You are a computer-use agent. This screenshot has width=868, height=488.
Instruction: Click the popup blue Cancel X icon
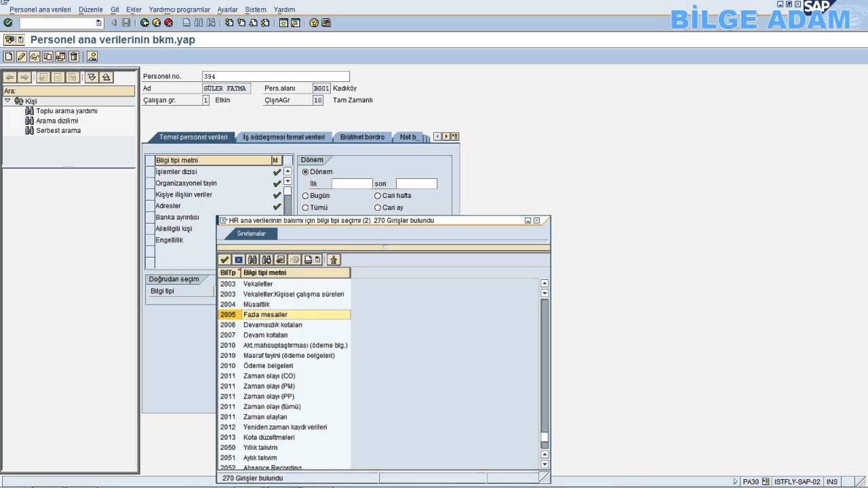pyautogui.click(x=238, y=260)
